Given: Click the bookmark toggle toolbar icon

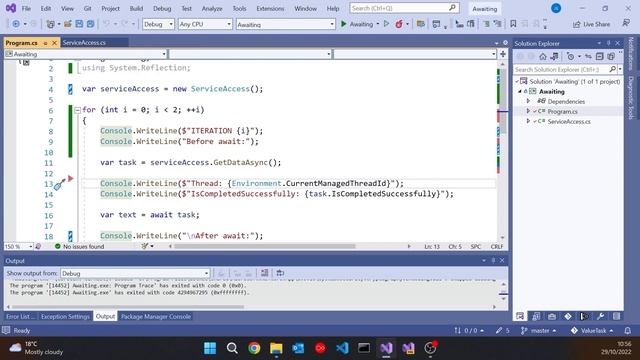Looking at the screenshot, I should 513,24.
